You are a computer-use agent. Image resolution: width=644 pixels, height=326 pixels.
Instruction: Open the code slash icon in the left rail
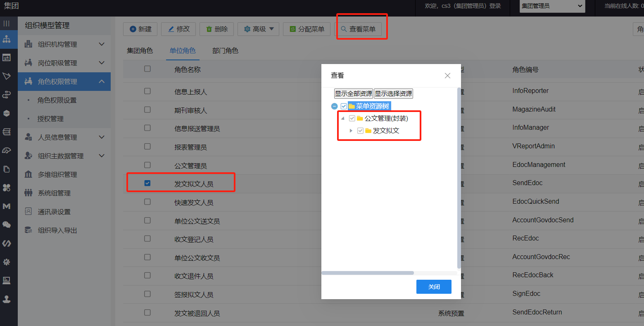coord(7,243)
